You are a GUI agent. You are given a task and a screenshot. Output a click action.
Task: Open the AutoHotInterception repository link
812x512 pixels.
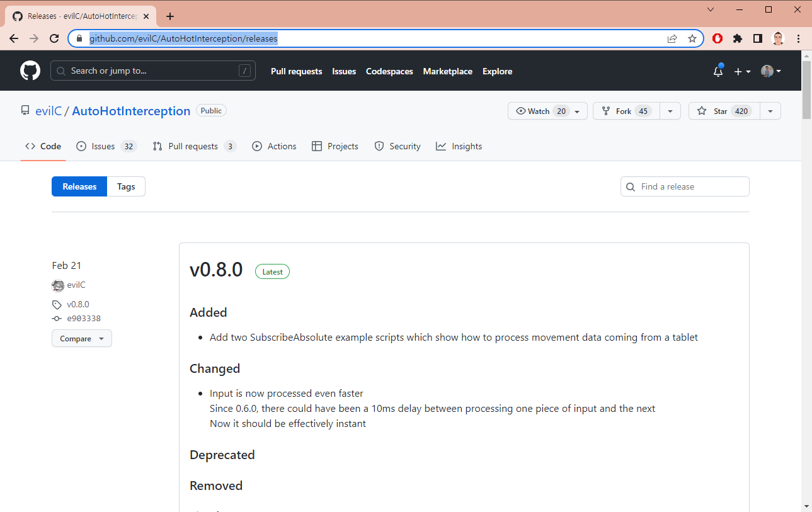point(131,111)
